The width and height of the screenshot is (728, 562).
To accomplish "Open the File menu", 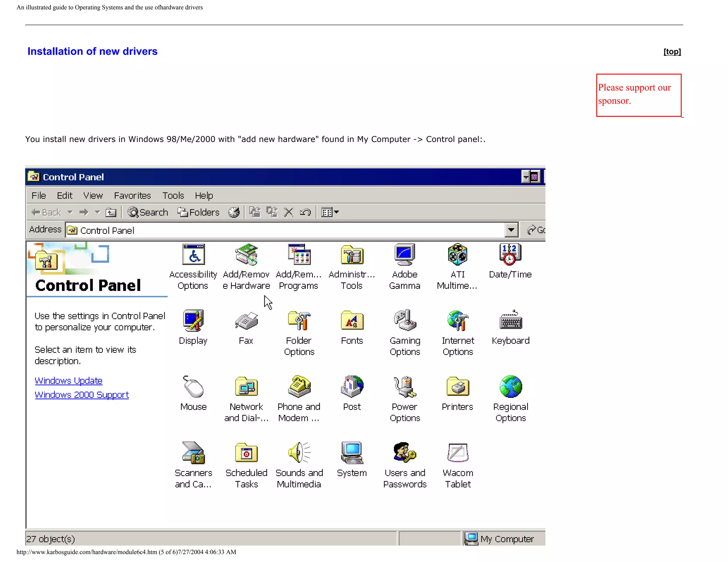I will [38, 195].
